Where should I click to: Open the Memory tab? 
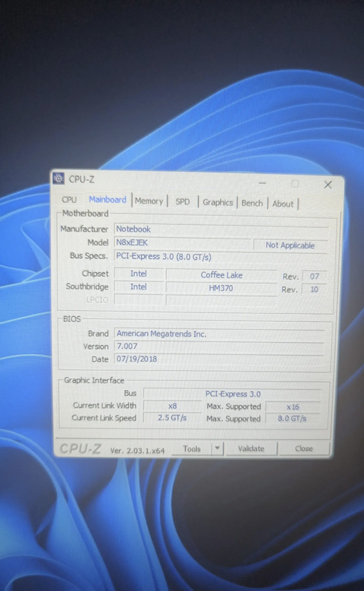pos(149,201)
